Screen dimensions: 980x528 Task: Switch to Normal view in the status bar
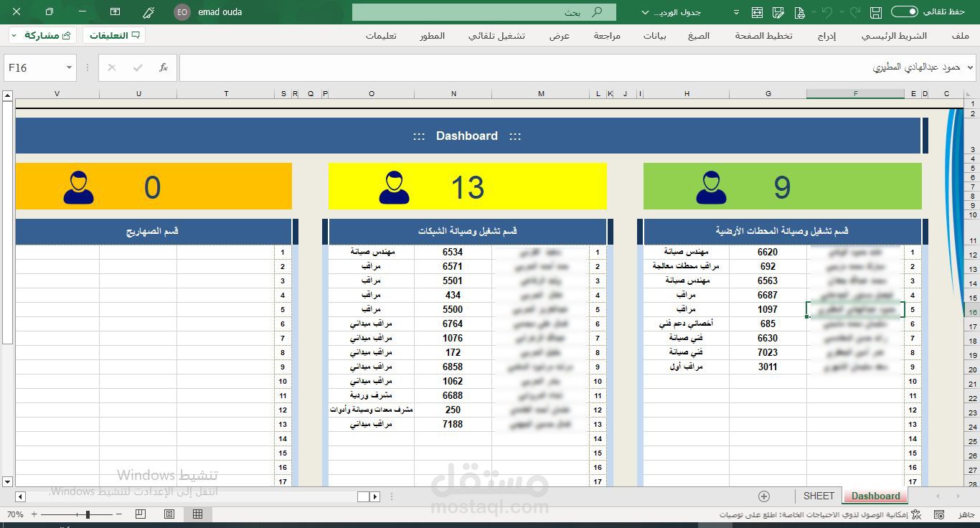point(197,514)
